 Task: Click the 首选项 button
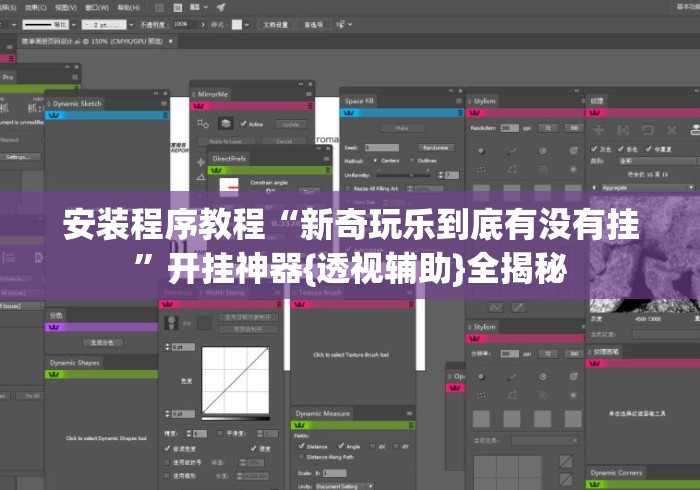point(313,25)
